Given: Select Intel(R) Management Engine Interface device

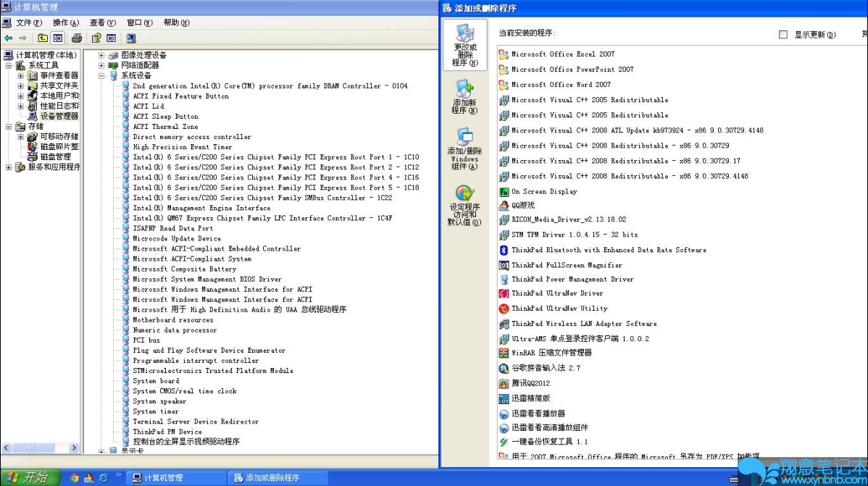Looking at the screenshot, I should [201, 208].
